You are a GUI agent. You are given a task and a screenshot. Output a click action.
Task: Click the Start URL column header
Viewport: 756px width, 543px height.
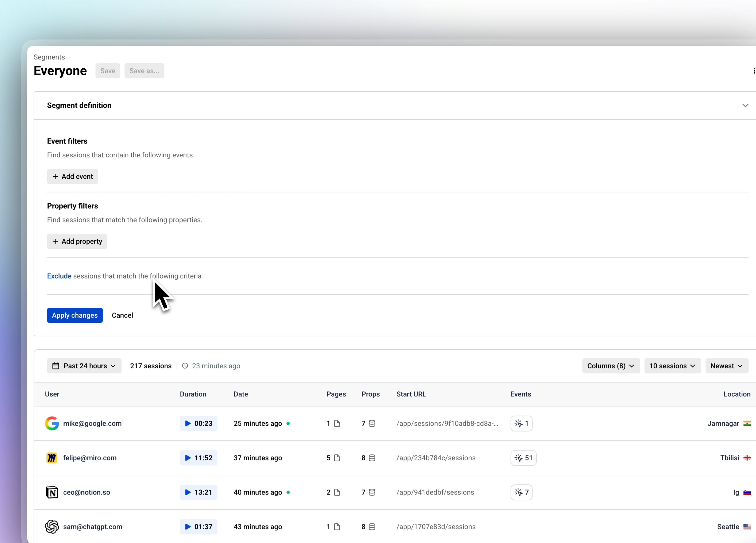pyautogui.click(x=411, y=394)
